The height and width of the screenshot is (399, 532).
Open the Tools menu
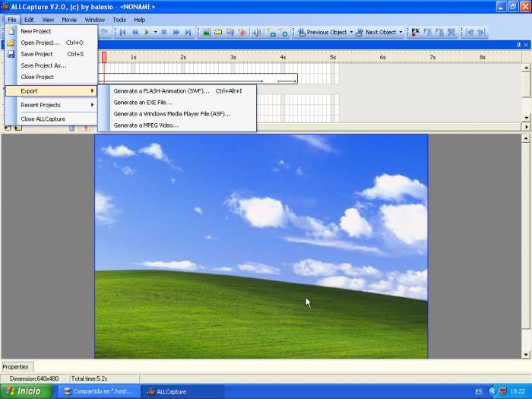(x=119, y=20)
